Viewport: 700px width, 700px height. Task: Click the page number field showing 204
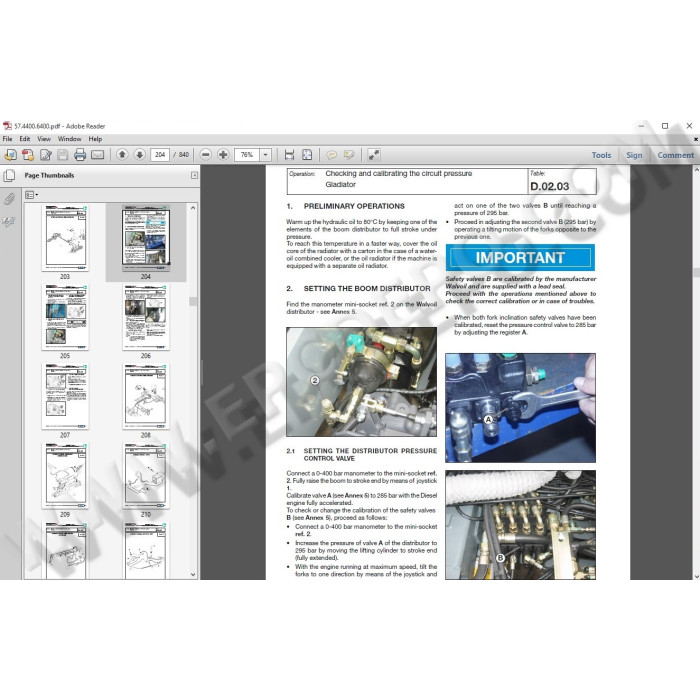(x=160, y=155)
